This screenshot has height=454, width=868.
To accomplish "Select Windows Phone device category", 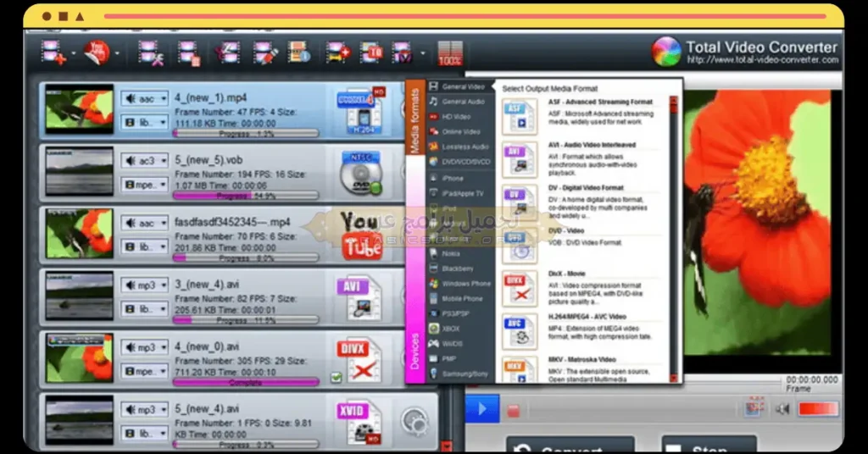I will click(x=460, y=283).
